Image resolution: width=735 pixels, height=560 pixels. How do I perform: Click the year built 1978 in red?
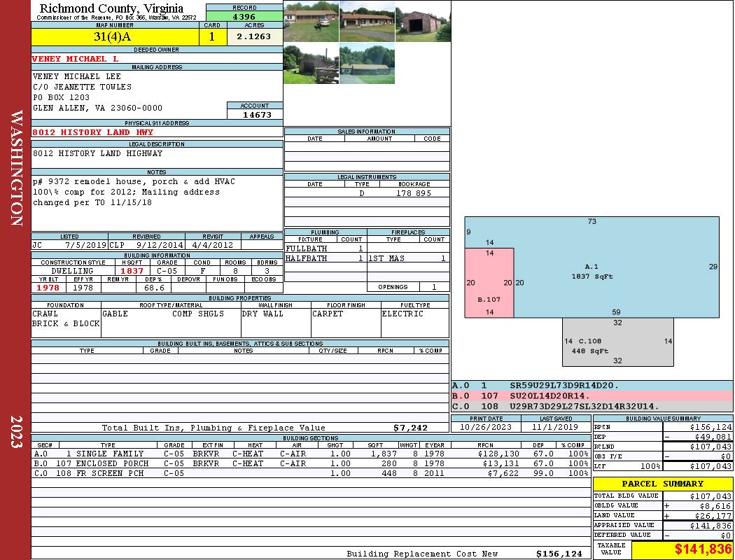[48, 288]
